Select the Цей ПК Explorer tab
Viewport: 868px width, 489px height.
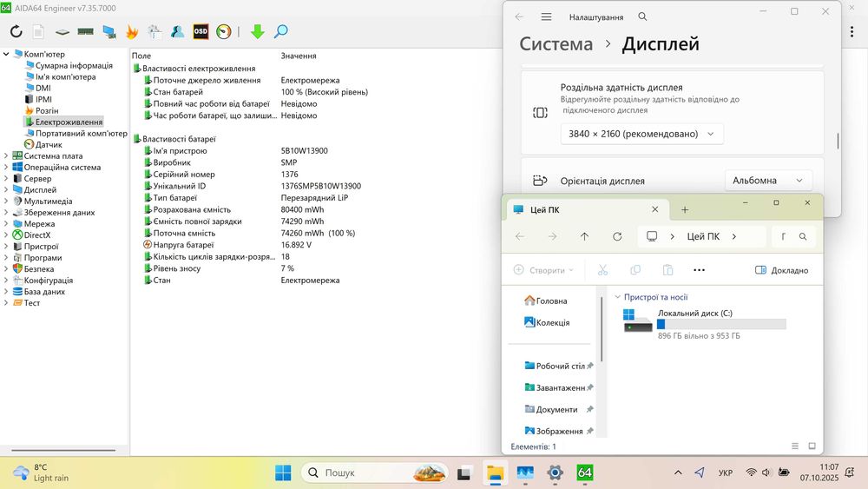click(x=587, y=209)
